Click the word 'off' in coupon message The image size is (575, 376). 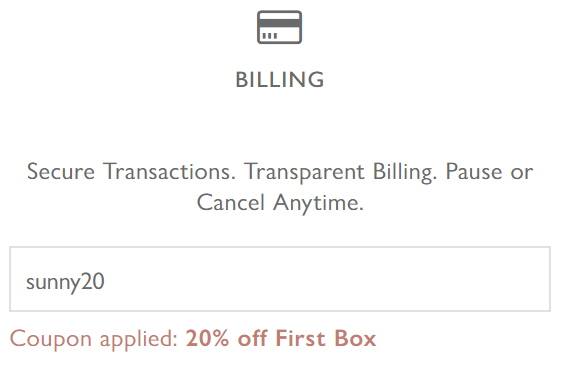252,338
